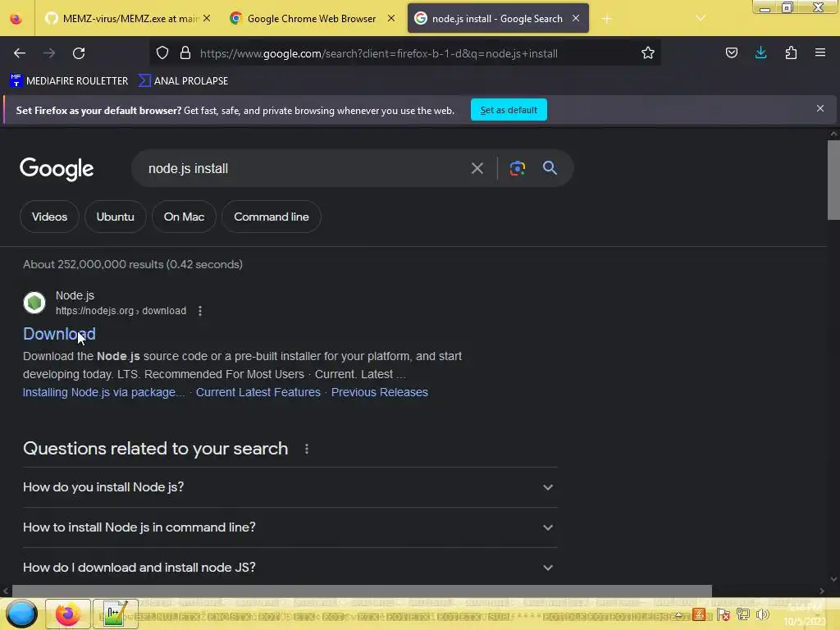Click the Google logo
Viewport: 840px width, 630px height.
pos(57,169)
